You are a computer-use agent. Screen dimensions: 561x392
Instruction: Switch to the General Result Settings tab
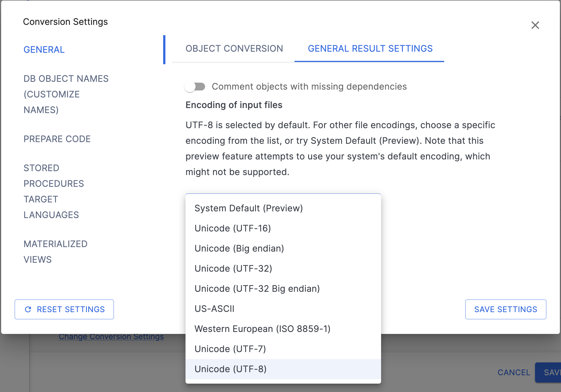pos(369,49)
